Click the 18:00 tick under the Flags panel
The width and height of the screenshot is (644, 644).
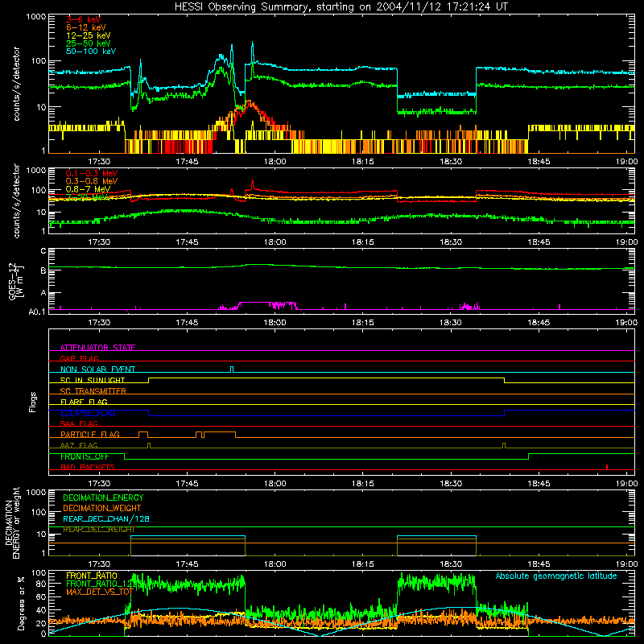tap(275, 484)
